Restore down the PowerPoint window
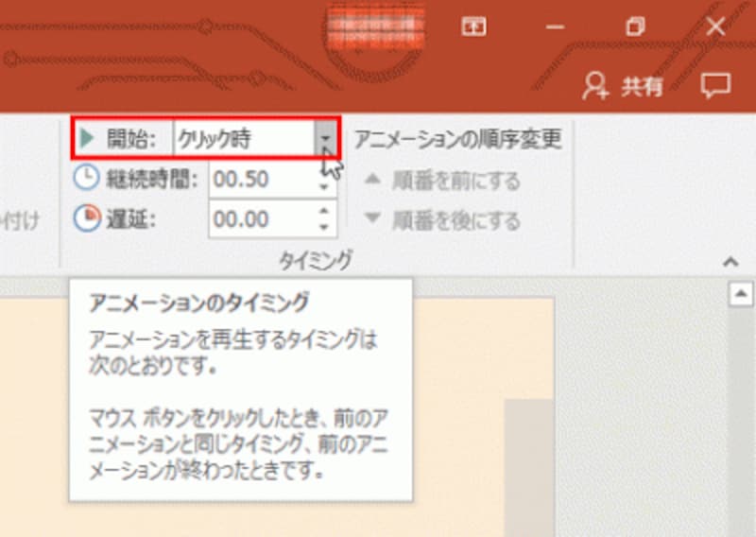Image resolution: width=756 pixels, height=537 pixels. click(635, 26)
